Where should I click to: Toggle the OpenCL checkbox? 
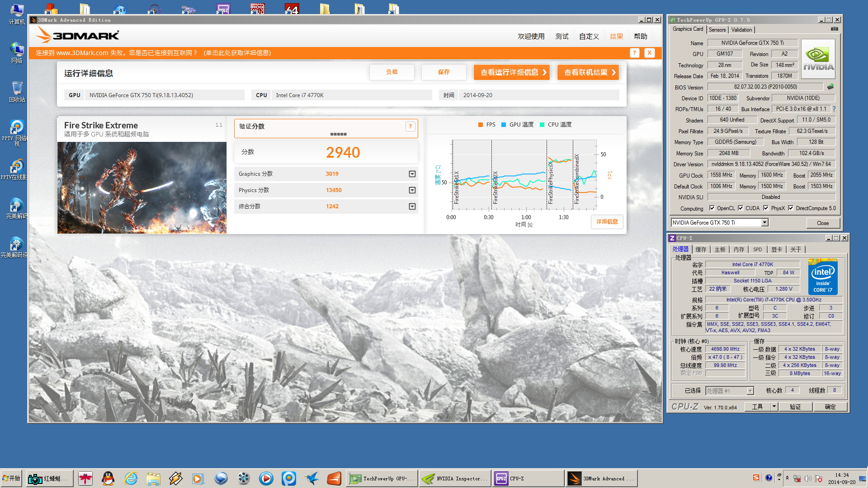712,208
